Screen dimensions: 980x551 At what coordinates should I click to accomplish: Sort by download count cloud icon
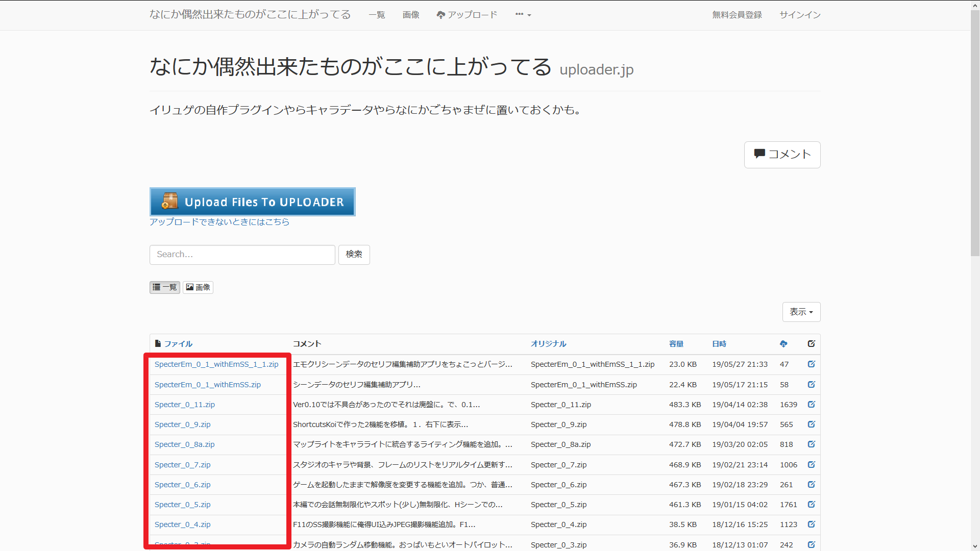click(x=783, y=344)
